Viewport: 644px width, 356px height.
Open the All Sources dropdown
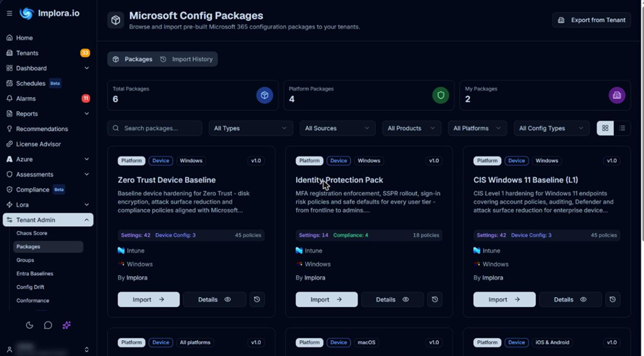(x=337, y=128)
